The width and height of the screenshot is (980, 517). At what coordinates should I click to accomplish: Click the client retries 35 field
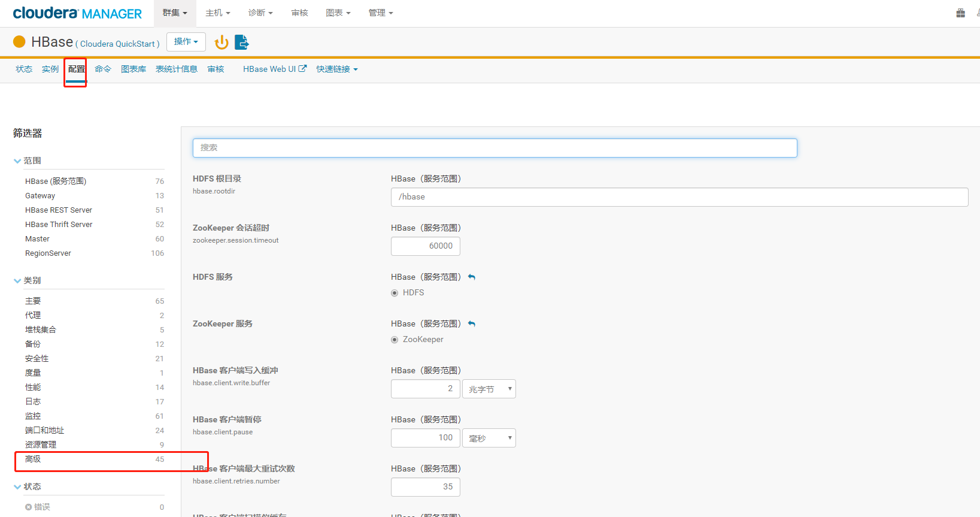pos(426,487)
